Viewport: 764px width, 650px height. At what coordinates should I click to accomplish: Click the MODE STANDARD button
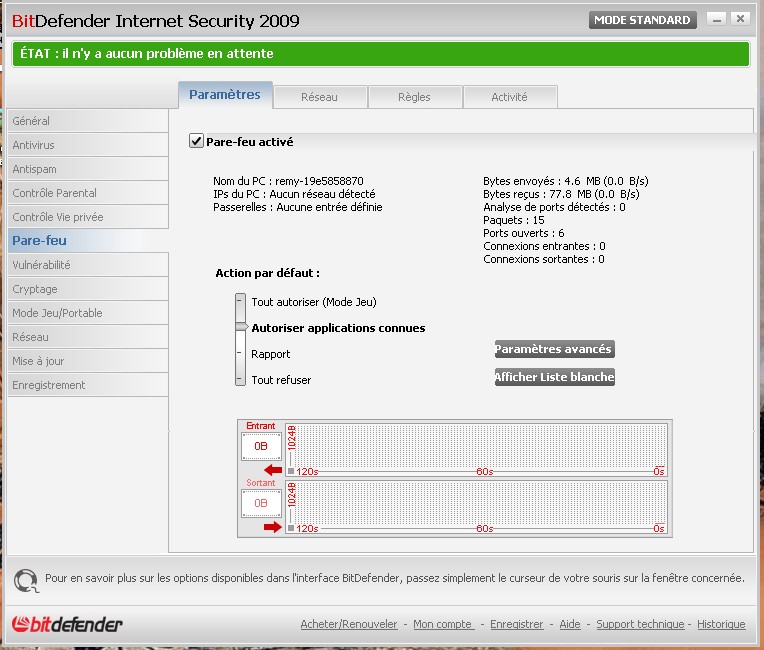click(642, 20)
